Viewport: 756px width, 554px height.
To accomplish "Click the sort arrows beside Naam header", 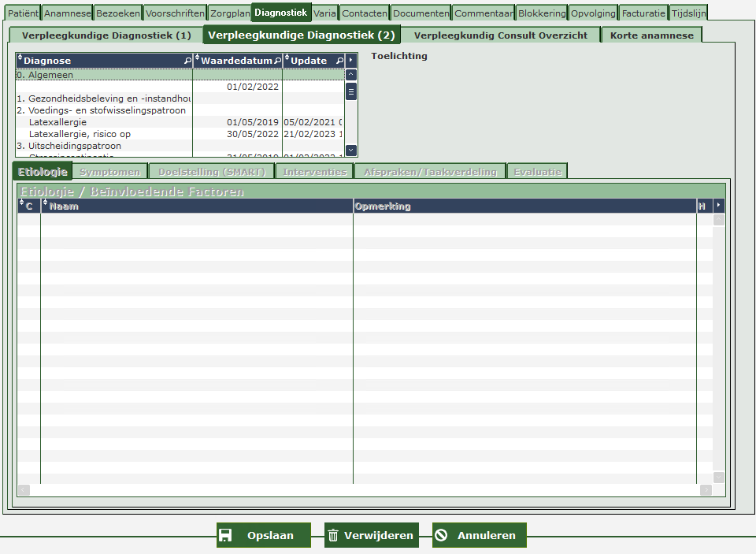I will click(46, 206).
